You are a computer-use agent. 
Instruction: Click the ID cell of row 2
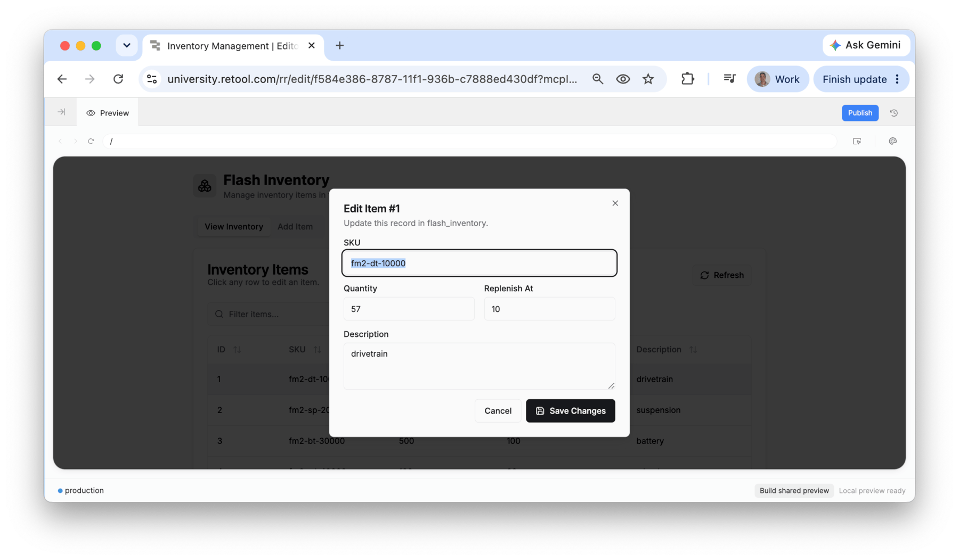(220, 410)
